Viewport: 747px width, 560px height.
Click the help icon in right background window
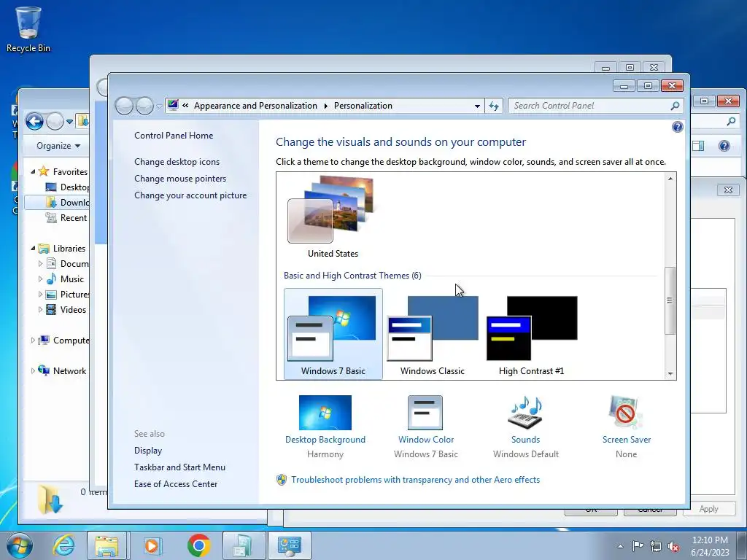point(724,146)
